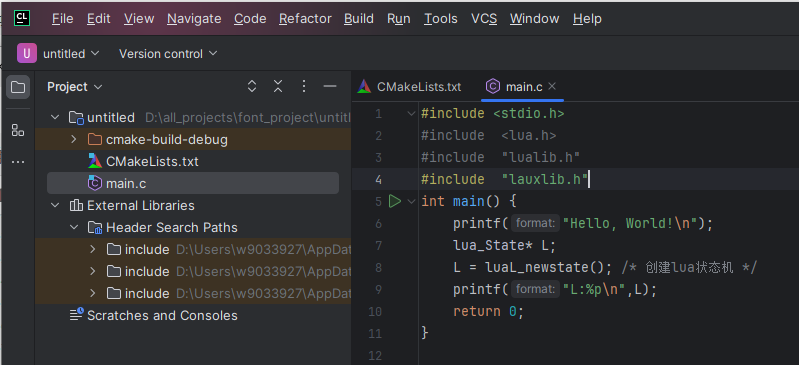Click the CLion logo icon
The width and height of the screenshot is (799, 365).
coord(22,18)
